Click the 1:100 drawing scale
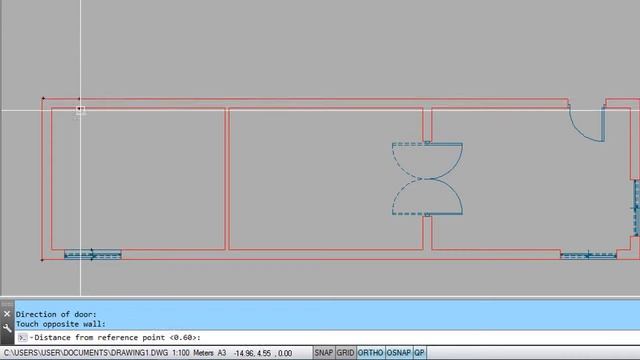640x360 pixels. click(180, 353)
